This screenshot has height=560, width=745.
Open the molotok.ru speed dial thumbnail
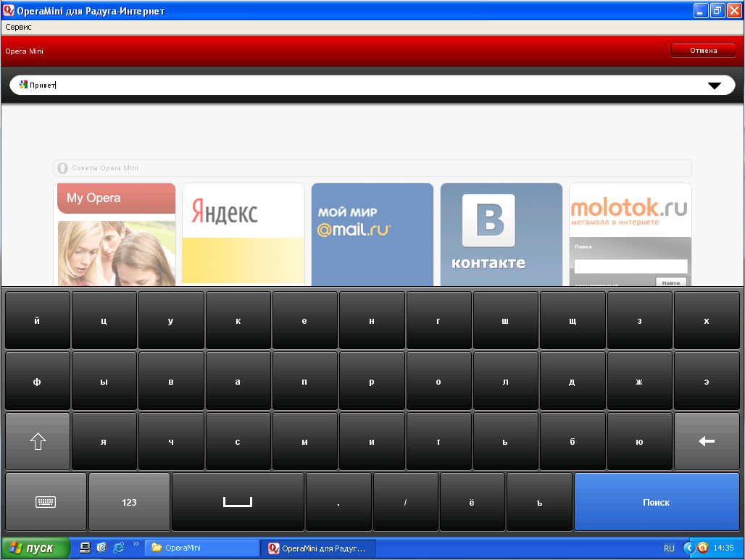pyautogui.click(x=630, y=235)
